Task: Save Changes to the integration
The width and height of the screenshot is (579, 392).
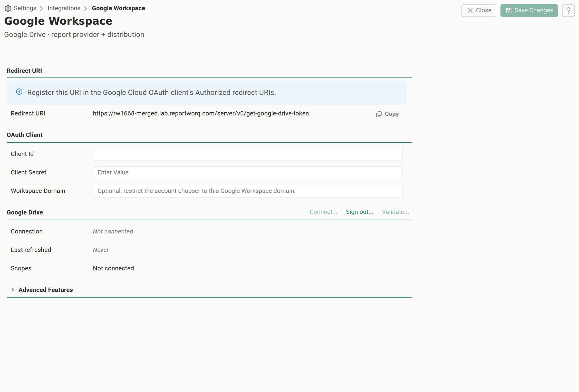Action: [529, 11]
